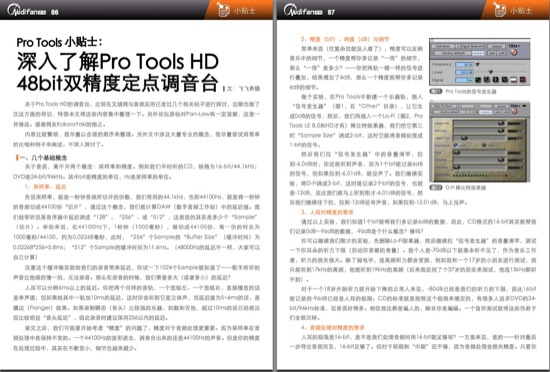This screenshot has height=372, width=550.
Task: Click the page number 87
Action: (x=331, y=12)
